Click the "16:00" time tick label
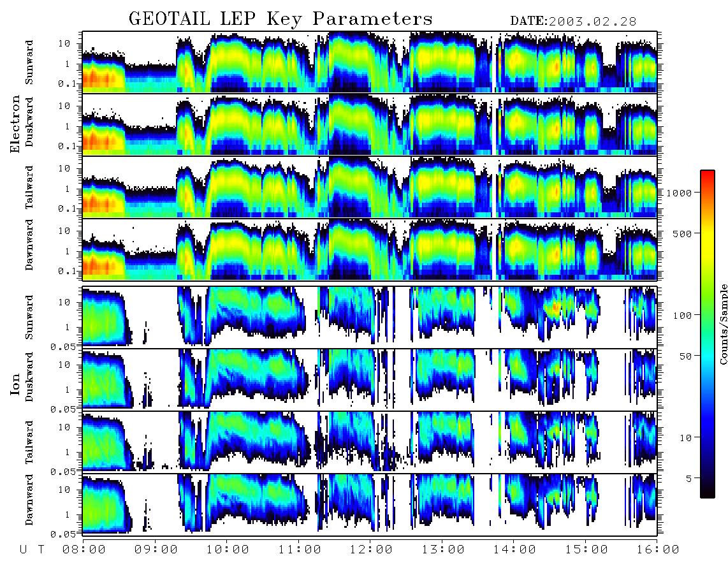 coord(658,550)
